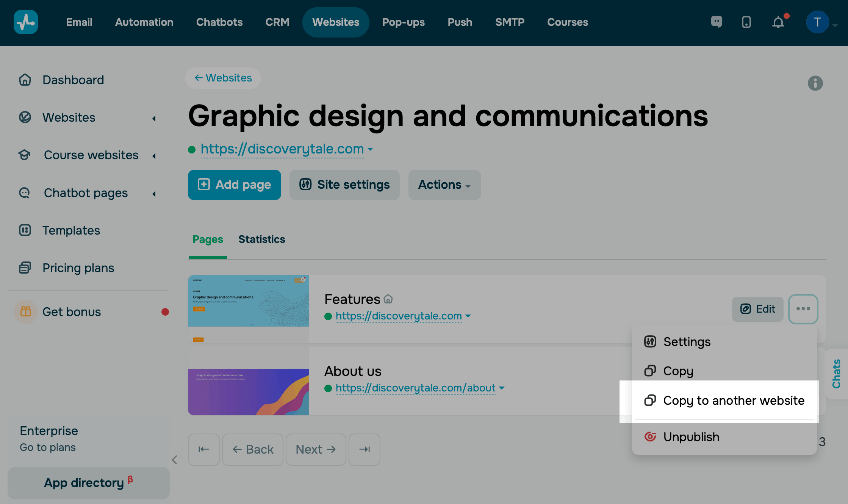Open the Actions dropdown
This screenshot has height=504, width=848.
pos(444,185)
